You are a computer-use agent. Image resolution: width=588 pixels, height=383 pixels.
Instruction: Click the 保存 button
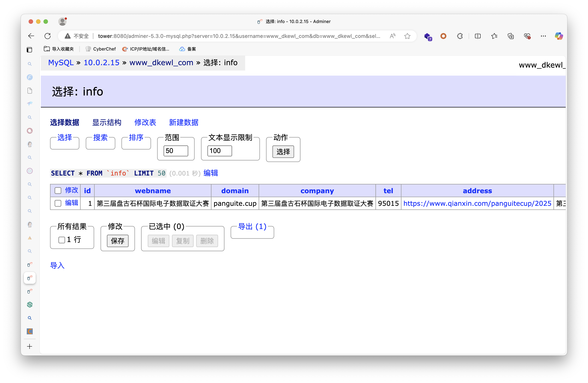118,241
